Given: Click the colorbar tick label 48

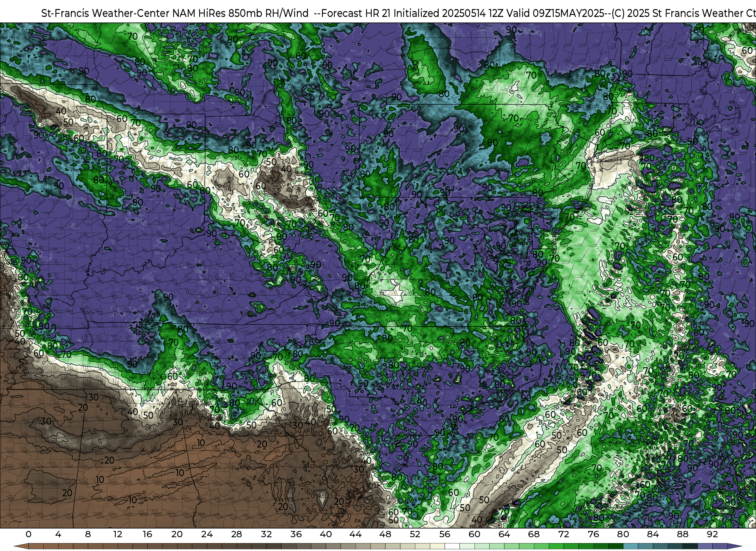Looking at the screenshot, I should 385,534.
